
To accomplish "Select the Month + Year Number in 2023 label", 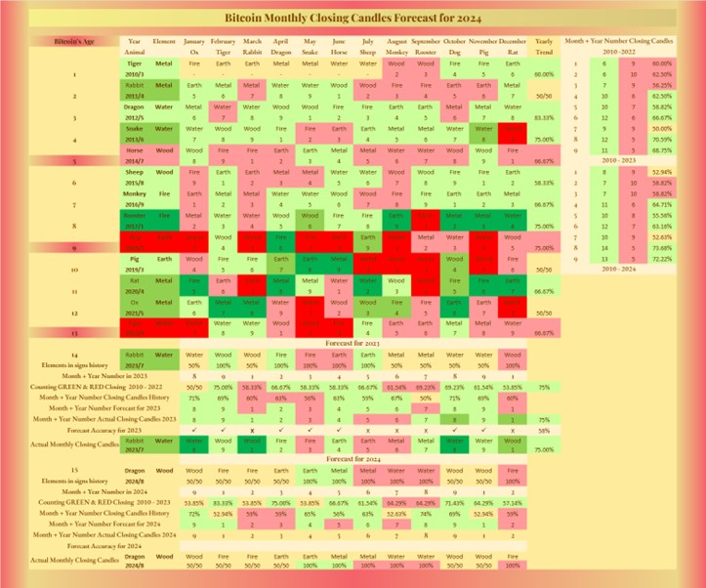I will [104, 375].
